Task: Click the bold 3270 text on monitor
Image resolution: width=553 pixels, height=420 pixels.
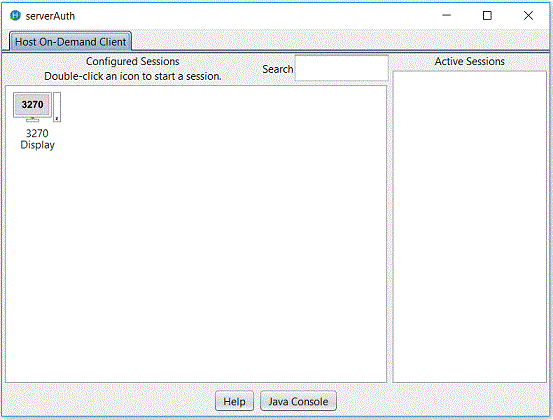Action: [32, 104]
